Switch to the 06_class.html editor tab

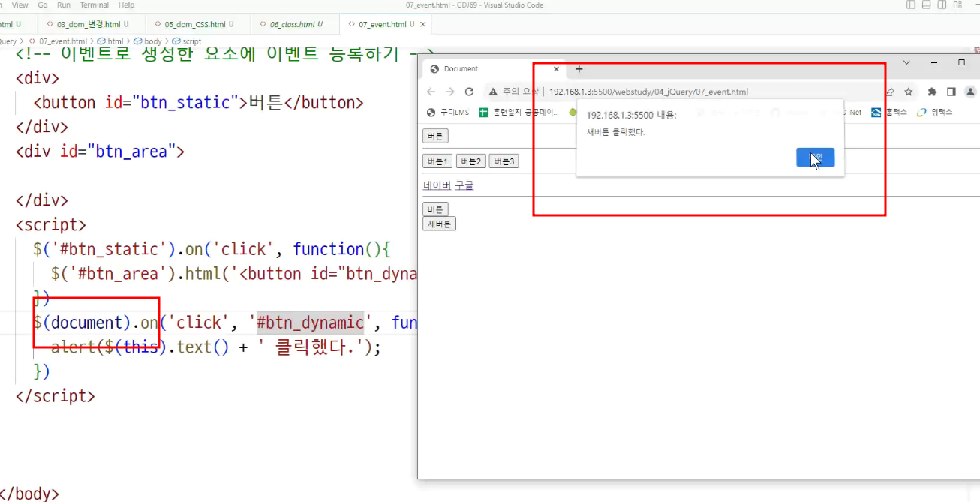click(295, 24)
